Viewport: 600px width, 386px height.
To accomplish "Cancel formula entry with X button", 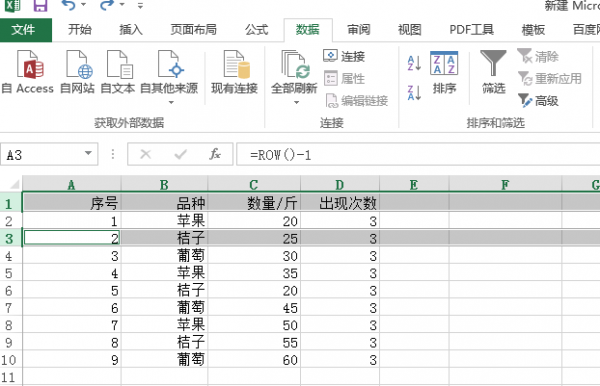I will point(145,154).
